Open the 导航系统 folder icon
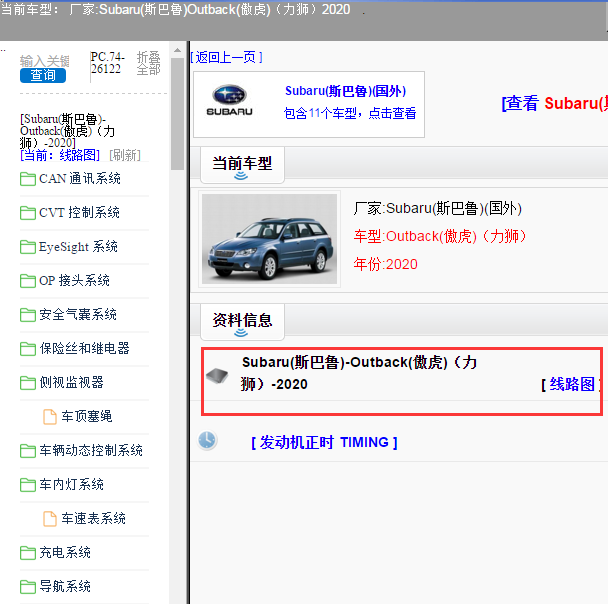 click(x=28, y=587)
